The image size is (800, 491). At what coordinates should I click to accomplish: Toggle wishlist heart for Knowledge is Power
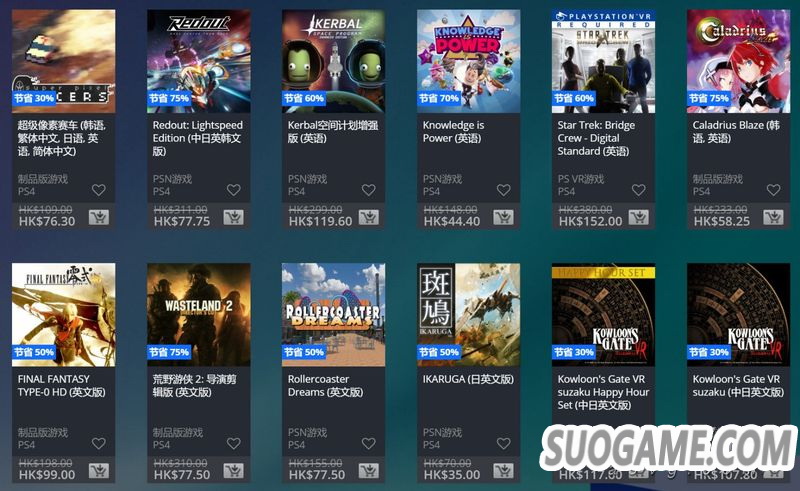[504, 190]
